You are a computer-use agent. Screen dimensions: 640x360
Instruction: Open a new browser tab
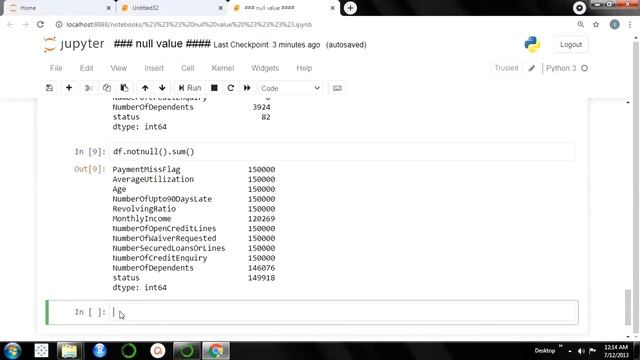tap(350, 8)
